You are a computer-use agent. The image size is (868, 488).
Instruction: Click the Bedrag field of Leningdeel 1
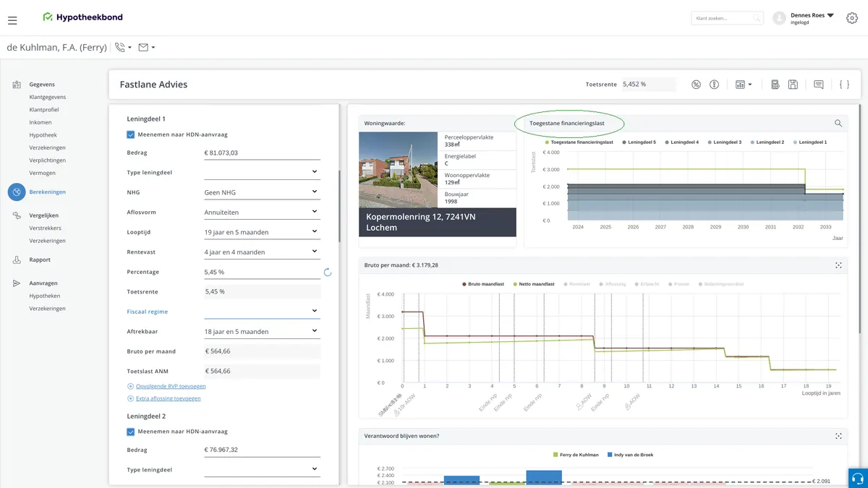tap(262, 153)
